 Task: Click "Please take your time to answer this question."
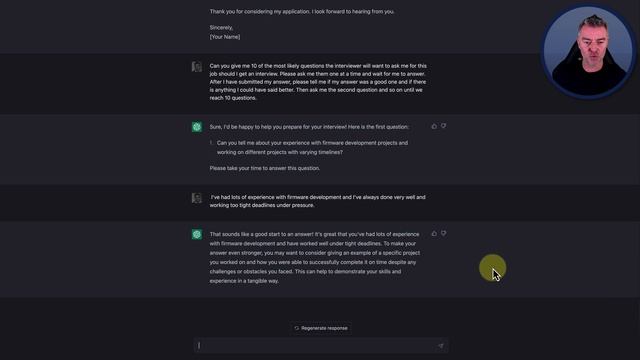click(264, 168)
